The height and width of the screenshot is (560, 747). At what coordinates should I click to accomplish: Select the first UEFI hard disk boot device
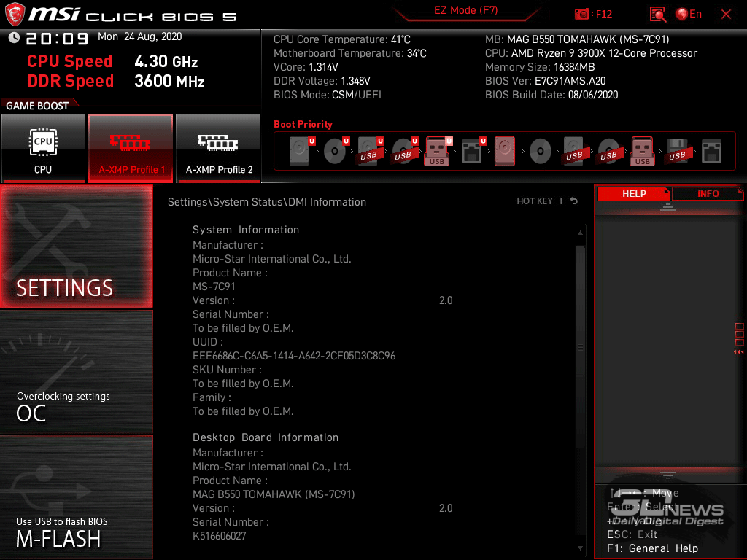pyautogui.click(x=301, y=151)
